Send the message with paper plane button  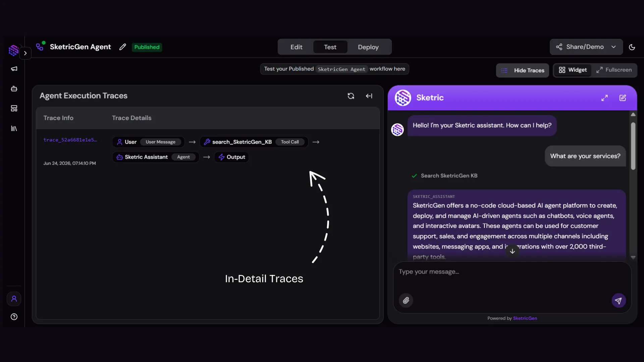pyautogui.click(x=619, y=301)
